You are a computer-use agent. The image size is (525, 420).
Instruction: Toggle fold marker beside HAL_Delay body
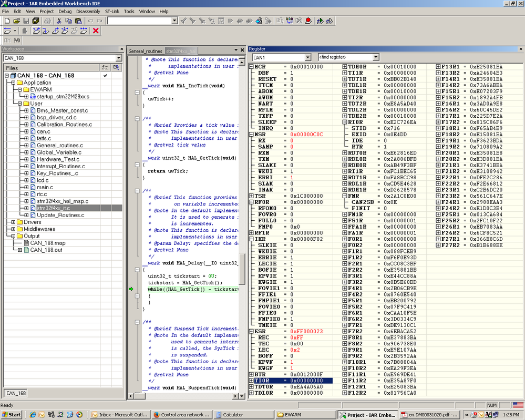click(x=137, y=270)
